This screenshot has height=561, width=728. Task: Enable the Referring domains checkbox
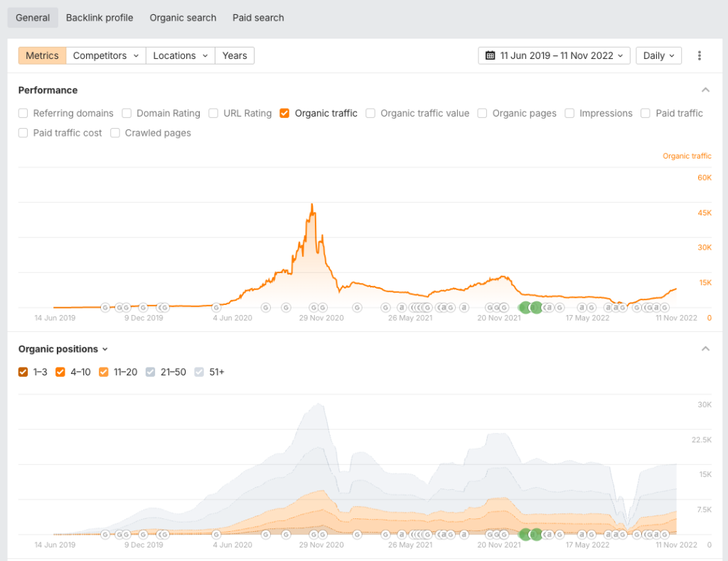click(23, 113)
